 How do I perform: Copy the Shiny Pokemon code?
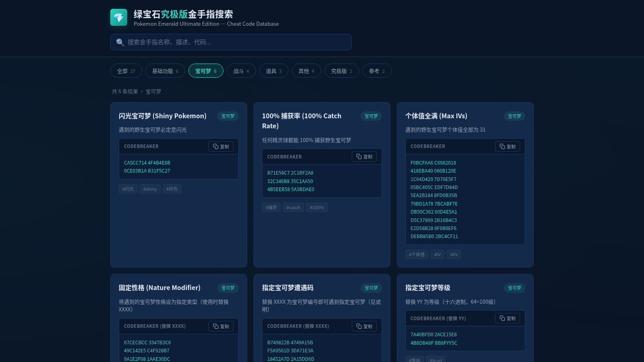[x=221, y=146]
